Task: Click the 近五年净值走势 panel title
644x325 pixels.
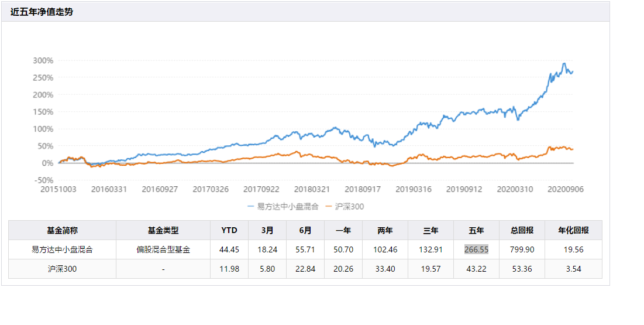Action: pos(42,12)
